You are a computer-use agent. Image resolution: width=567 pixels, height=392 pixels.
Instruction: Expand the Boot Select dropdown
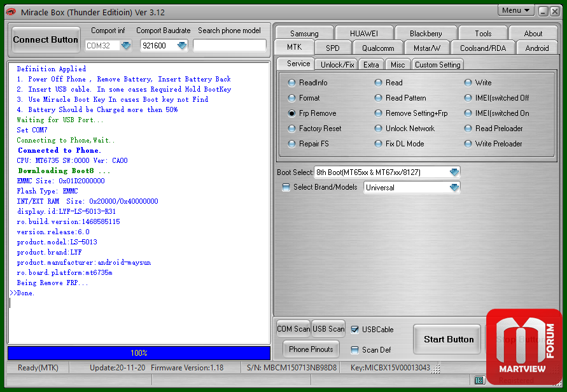[454, 172]
